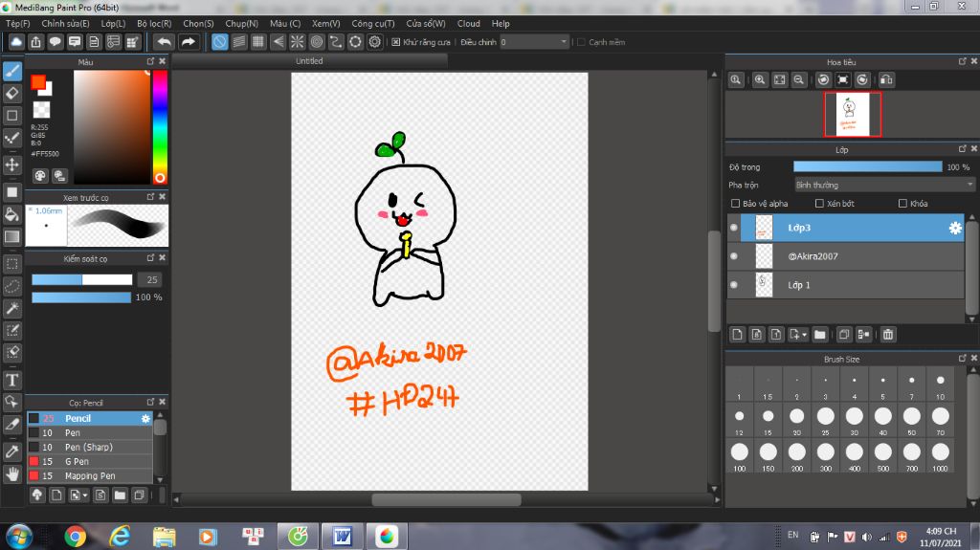Select the Lasso tool
The image size is (980, 550).
tap(11, 286)
